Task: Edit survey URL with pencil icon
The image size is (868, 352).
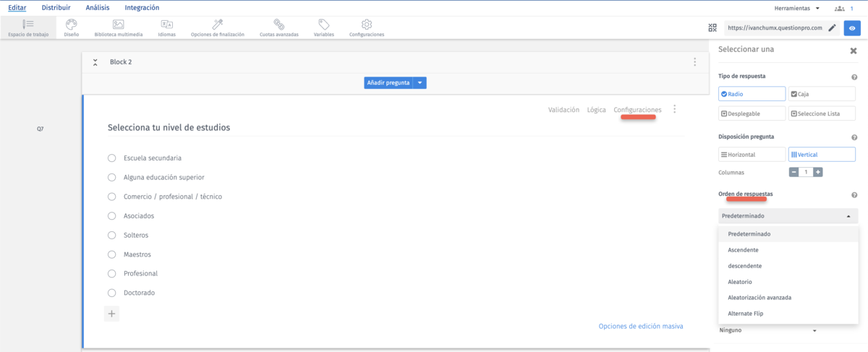Action: tap(833, 28)
